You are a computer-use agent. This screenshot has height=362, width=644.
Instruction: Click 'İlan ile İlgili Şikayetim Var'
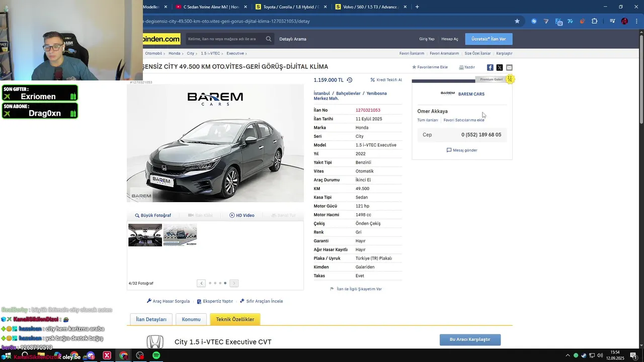tap(356, 289)
